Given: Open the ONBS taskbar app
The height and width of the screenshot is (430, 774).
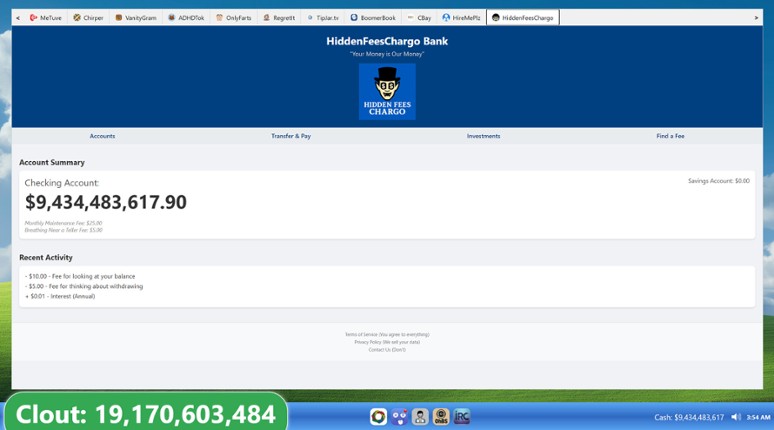Looking at the screenshot, I should pyautogui.click(x=441, y=417).
